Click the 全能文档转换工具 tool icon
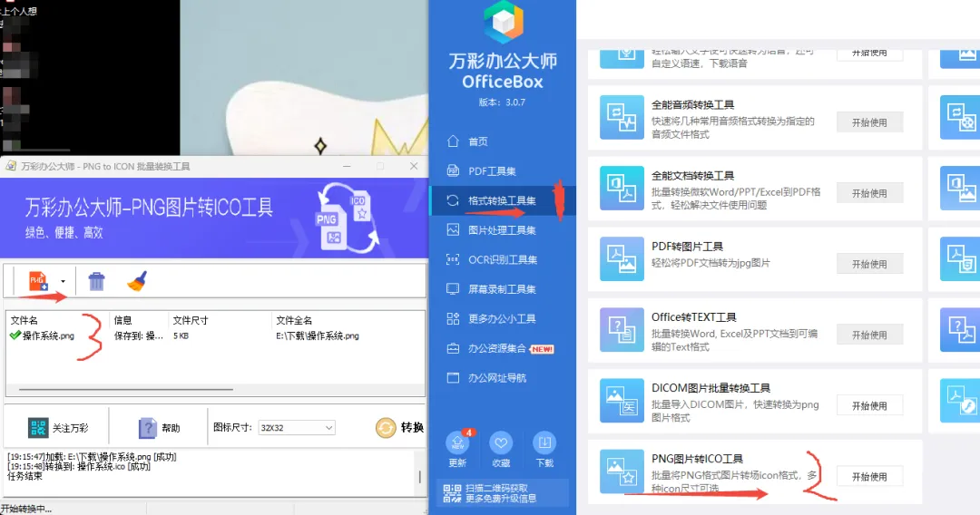The image size is (980, 515). coord(622,188)
